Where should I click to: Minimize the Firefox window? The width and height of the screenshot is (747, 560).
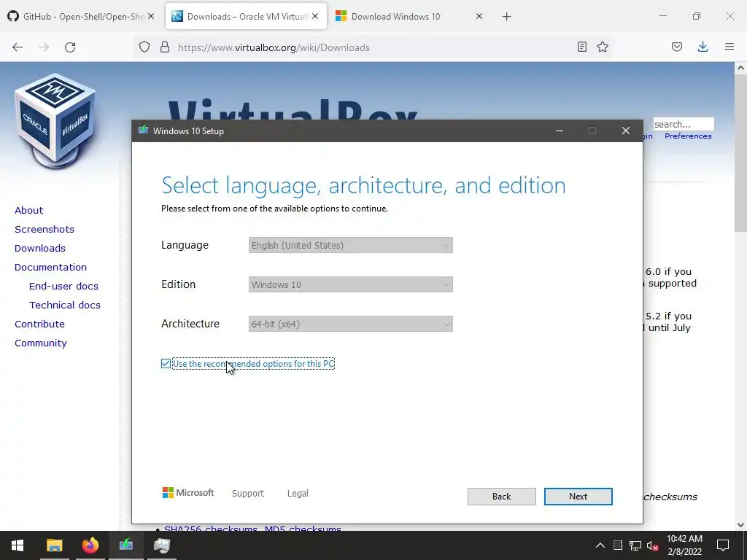[x=662, y=16]
